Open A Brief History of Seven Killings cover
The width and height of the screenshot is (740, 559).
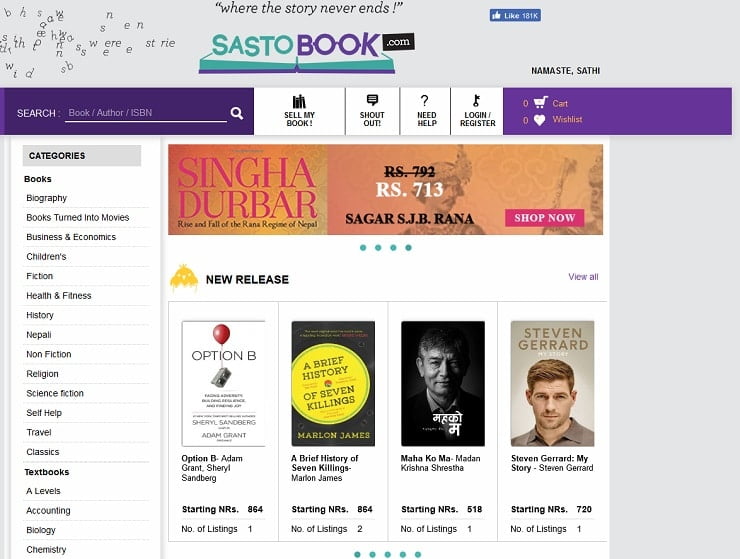pos(333,384)
